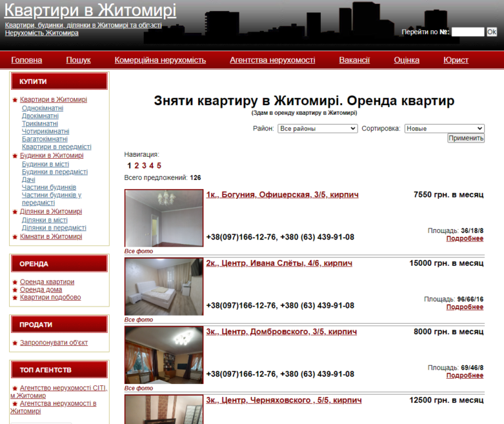This screenshot has height=424, width=504.
Task: Select Однокімнатні in the sidebar
Action: point(43,108)
